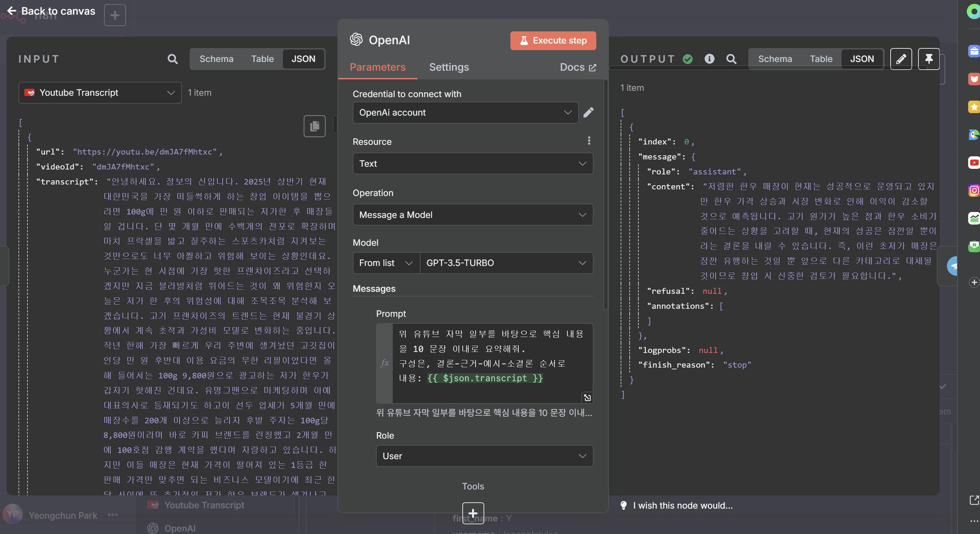Expand the prompt editor with the corner icon
This screenshot has height=534, width=980.
pos(587,398)
